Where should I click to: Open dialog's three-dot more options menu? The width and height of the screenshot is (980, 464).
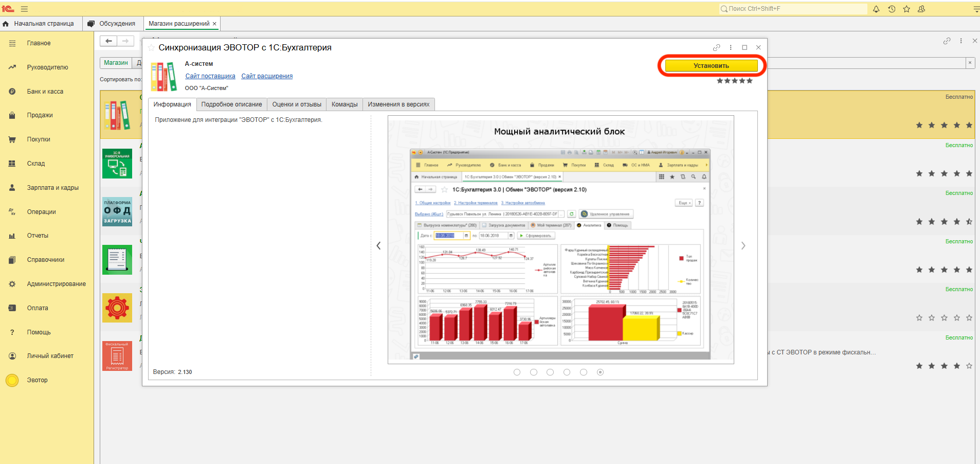[731, 47]
